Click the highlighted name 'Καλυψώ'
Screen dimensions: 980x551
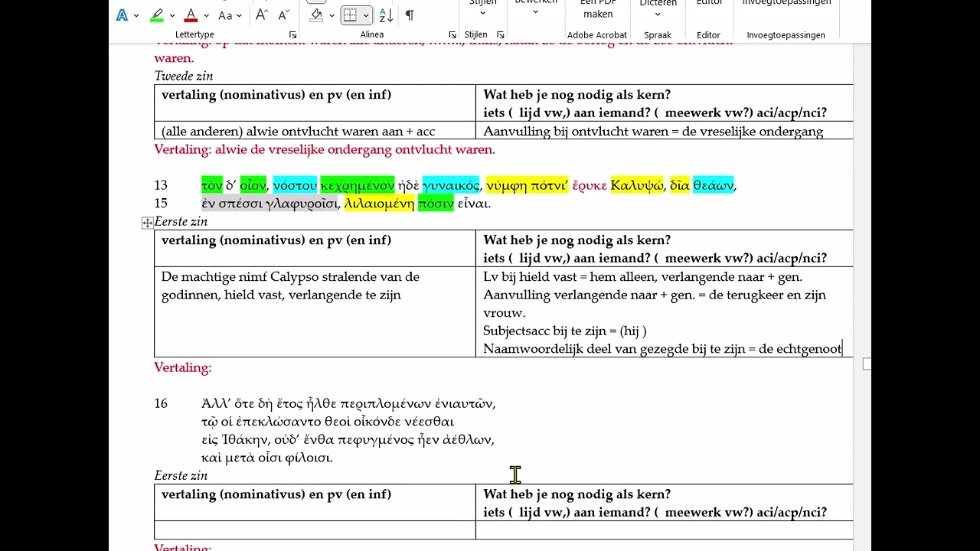[x=637, y=185]
